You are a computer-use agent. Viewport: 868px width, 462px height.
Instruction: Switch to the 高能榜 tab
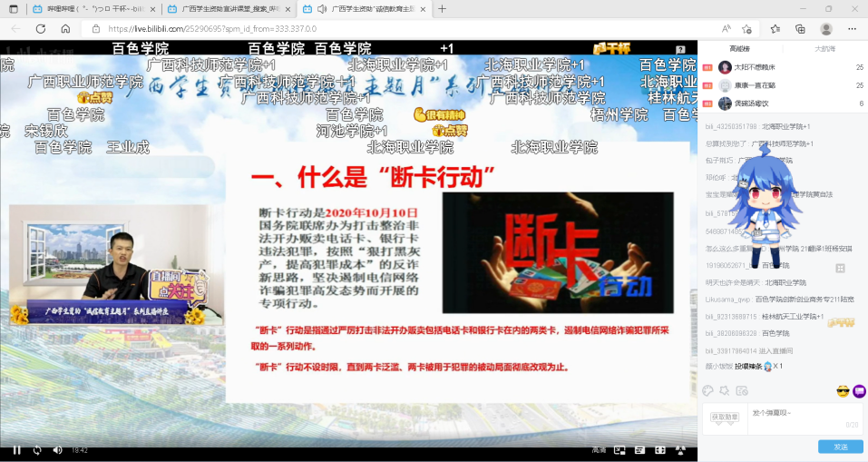click(x=739, y=49)
